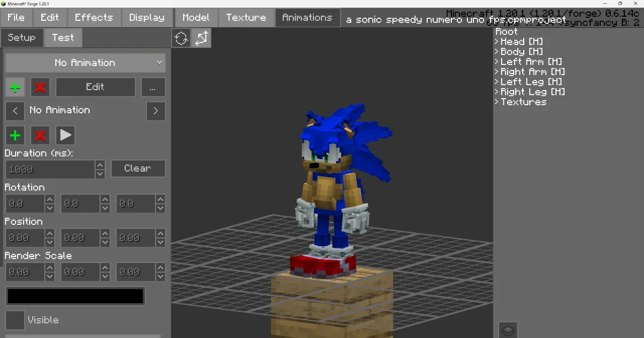Open the File menu
Screen dimensions: 644x338
click(16, 18)
